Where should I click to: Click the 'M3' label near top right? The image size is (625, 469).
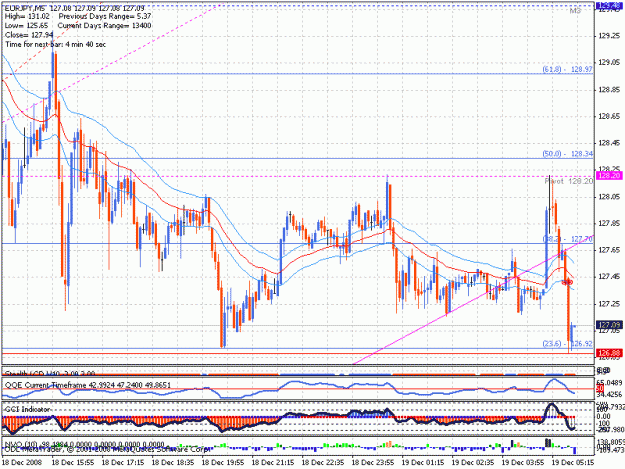pos(575,11)
